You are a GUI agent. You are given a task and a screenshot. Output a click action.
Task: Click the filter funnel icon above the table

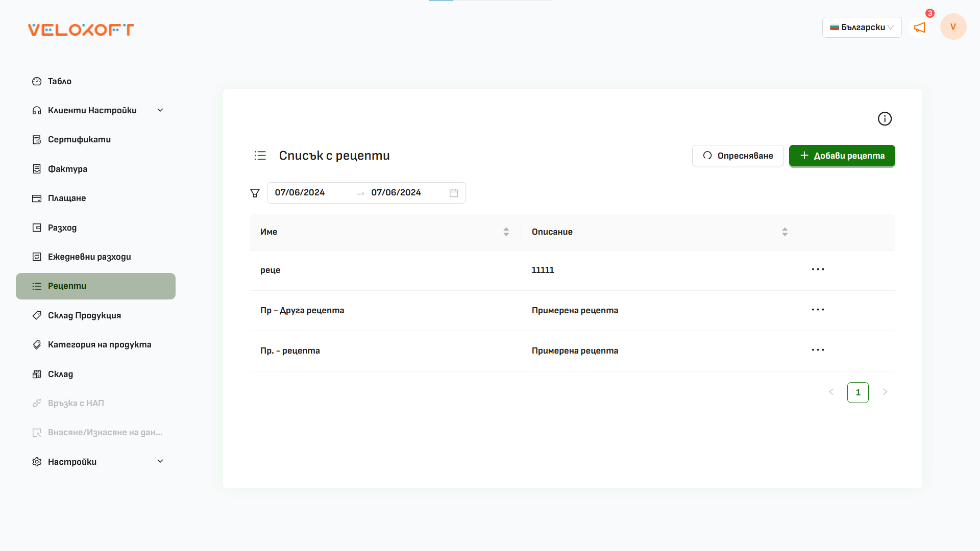click(x=255, y=193)
